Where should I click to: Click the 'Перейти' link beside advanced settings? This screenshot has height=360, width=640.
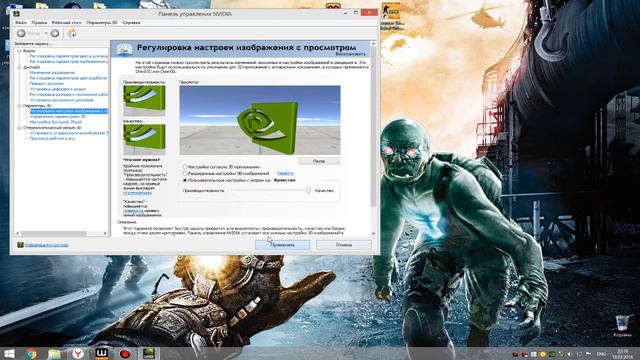[285, 173]
